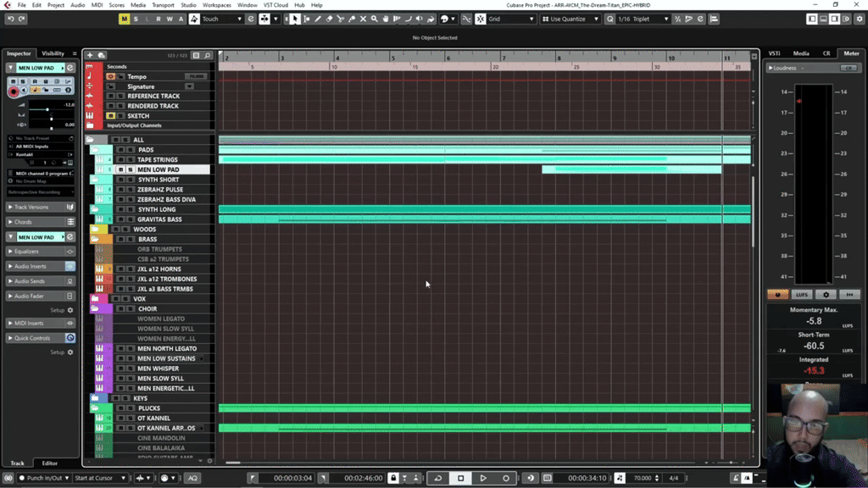Click the AQ auto quantize button
Screen dimensions: 868x488
point(192,478)
